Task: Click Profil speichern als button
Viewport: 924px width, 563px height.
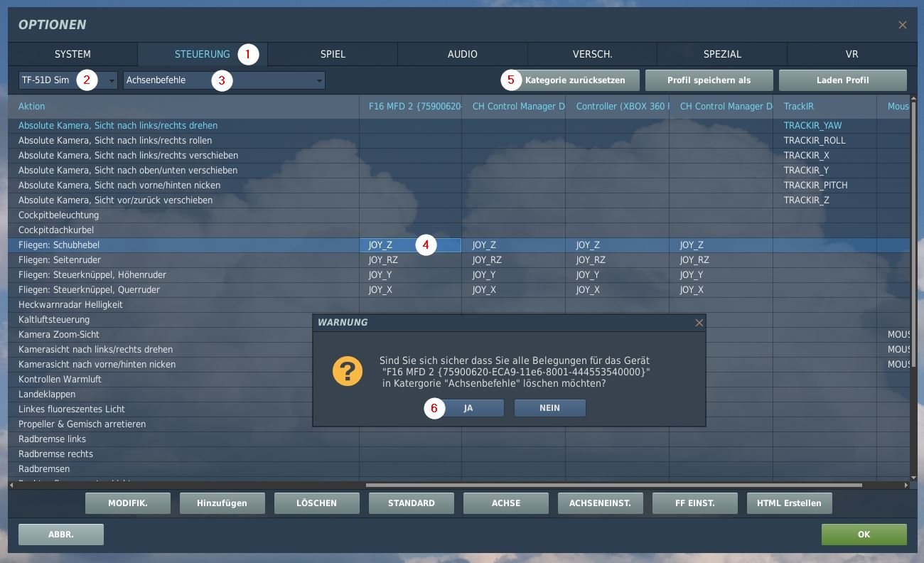Action: [709, 80]
